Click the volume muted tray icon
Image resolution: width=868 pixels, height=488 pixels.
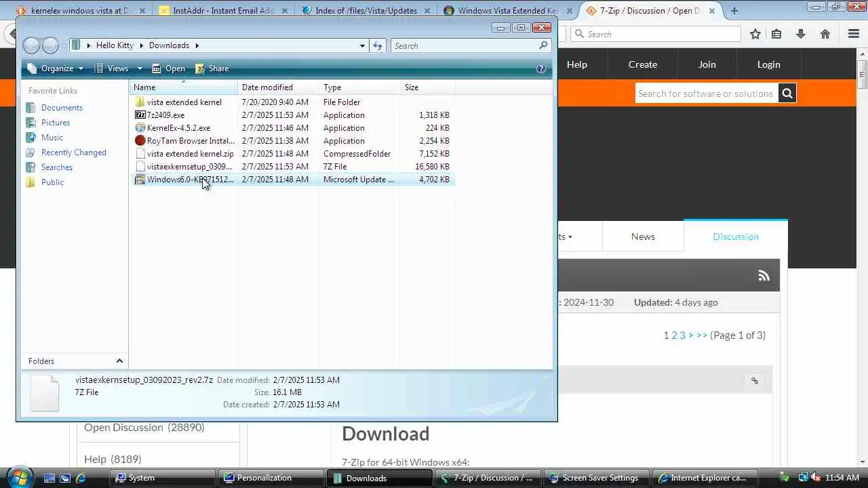tap(815, 478)
